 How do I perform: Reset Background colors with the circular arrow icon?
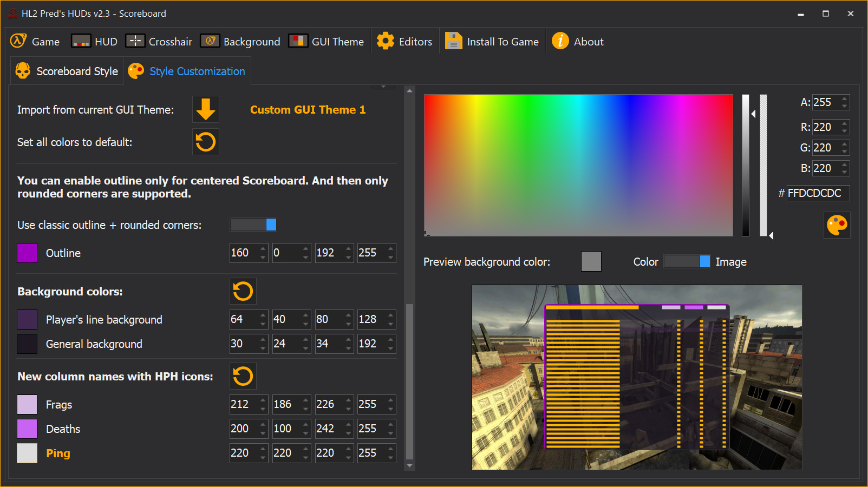coord(243,291)
